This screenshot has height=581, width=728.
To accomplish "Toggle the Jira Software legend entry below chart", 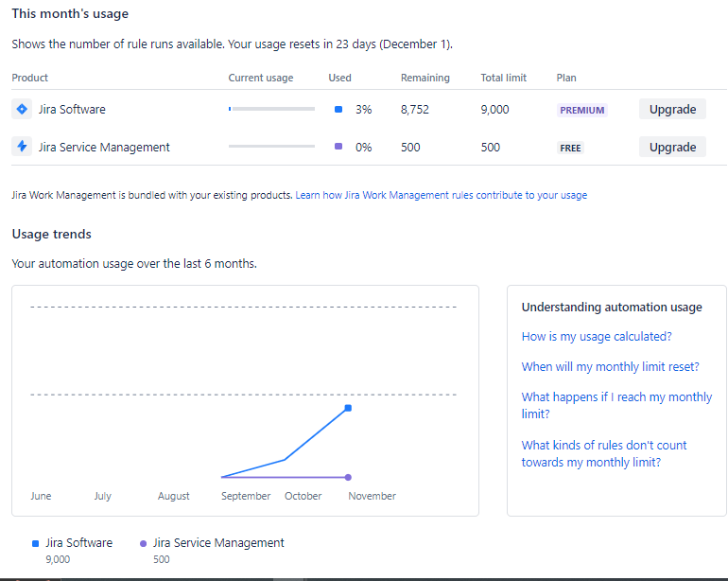I will pyautogui.click(x=73, y=550).
